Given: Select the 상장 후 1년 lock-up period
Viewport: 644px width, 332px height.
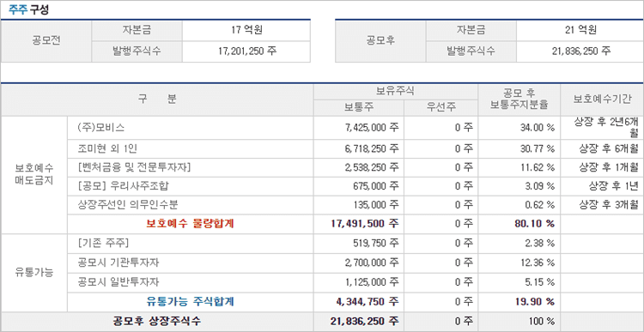Looking at the screenshot, I should click(x=614, y=186).
